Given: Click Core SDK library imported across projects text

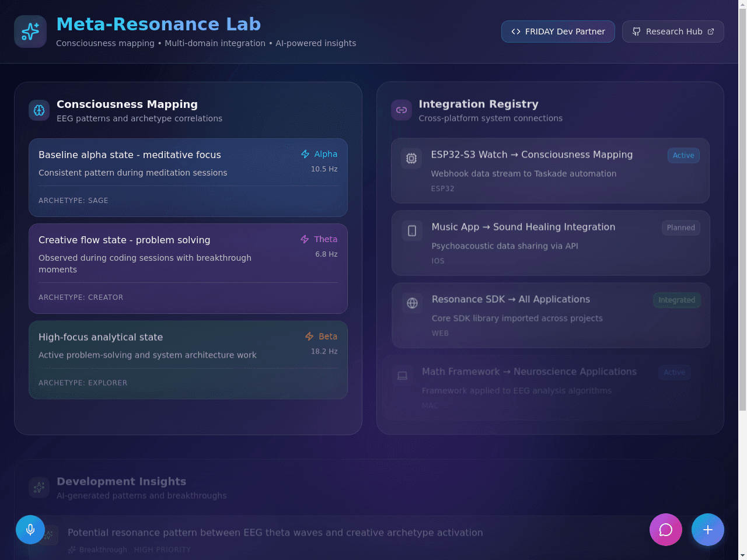Looking at the screenshot, I should 517,318.
